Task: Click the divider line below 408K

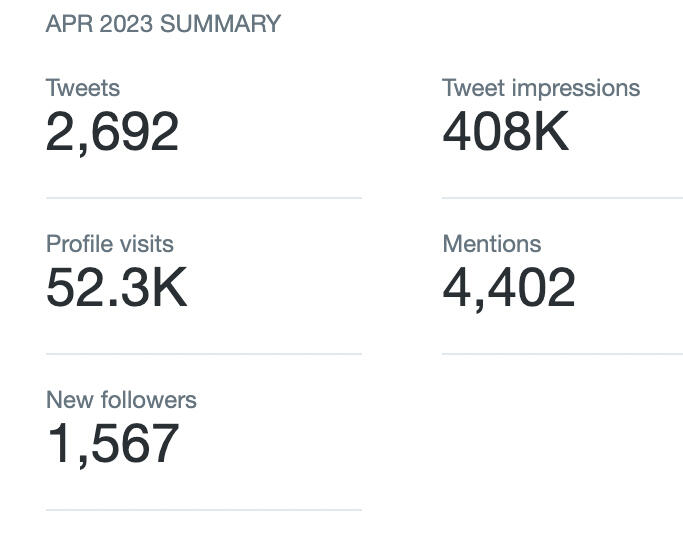Action: [x=562, y=198]
